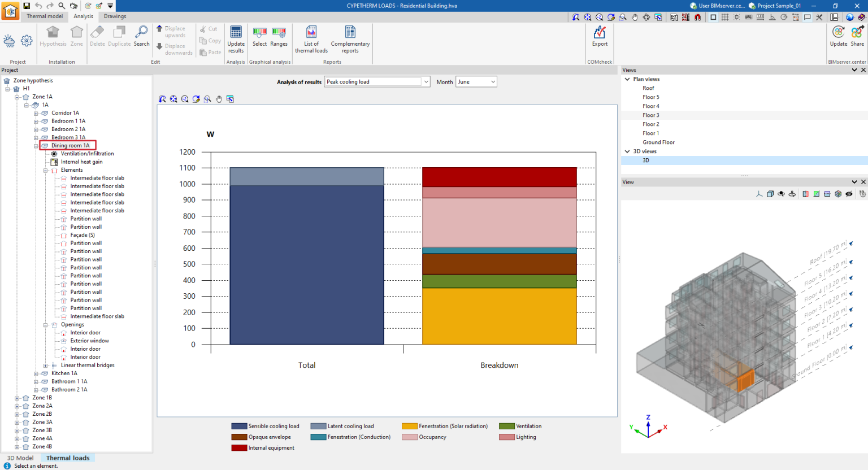Open the Analysis of results dropdown

tap(426, 81)
